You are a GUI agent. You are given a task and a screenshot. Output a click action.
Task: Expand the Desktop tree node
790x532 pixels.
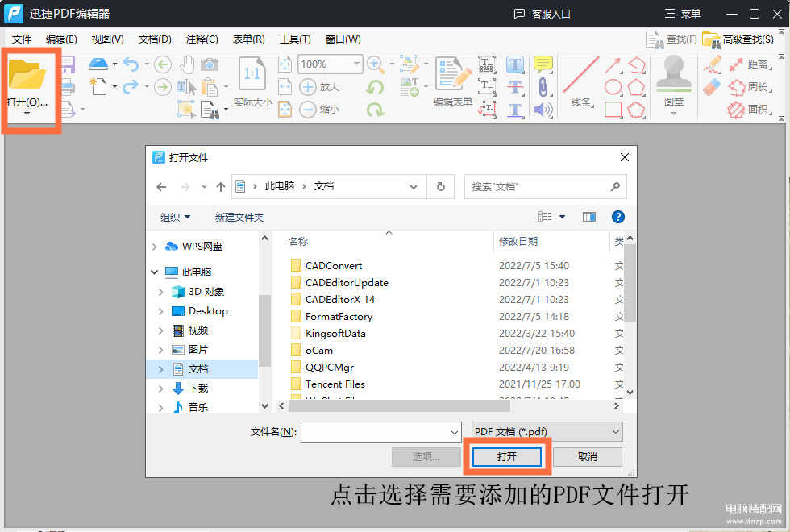(160, 311)
